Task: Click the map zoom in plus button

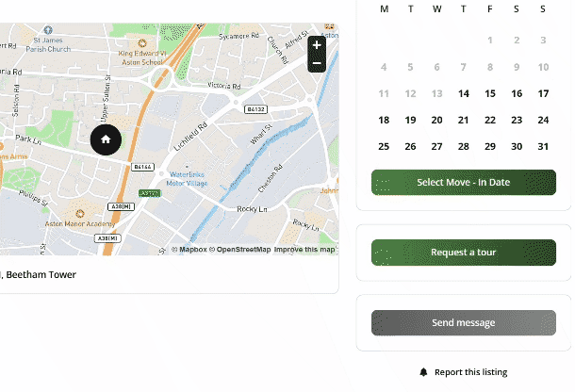Action: pos(317,45)
